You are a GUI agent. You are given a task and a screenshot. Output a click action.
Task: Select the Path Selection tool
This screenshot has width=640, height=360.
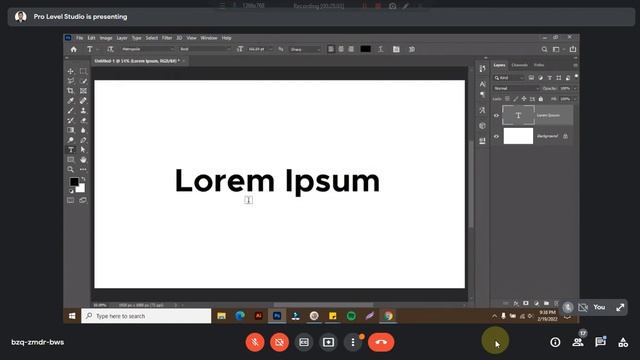[x=83, y=150]
